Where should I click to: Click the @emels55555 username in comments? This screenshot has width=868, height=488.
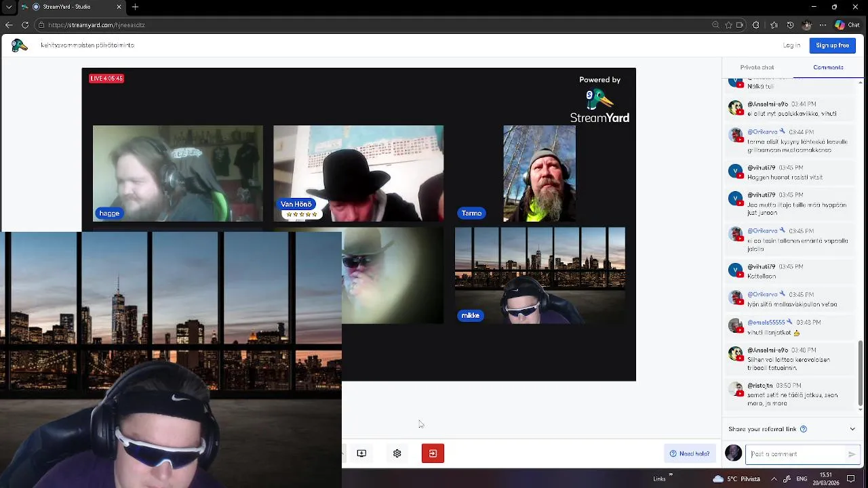[766, 323]
